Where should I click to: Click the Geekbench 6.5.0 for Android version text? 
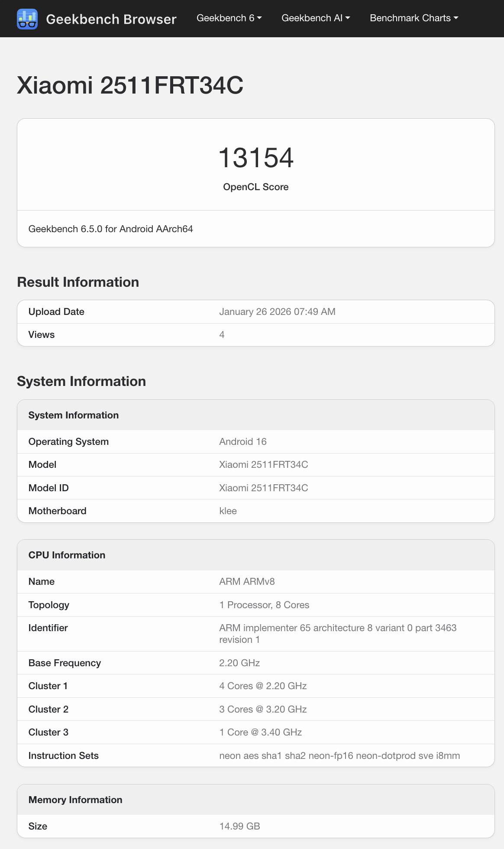(110, 229)
